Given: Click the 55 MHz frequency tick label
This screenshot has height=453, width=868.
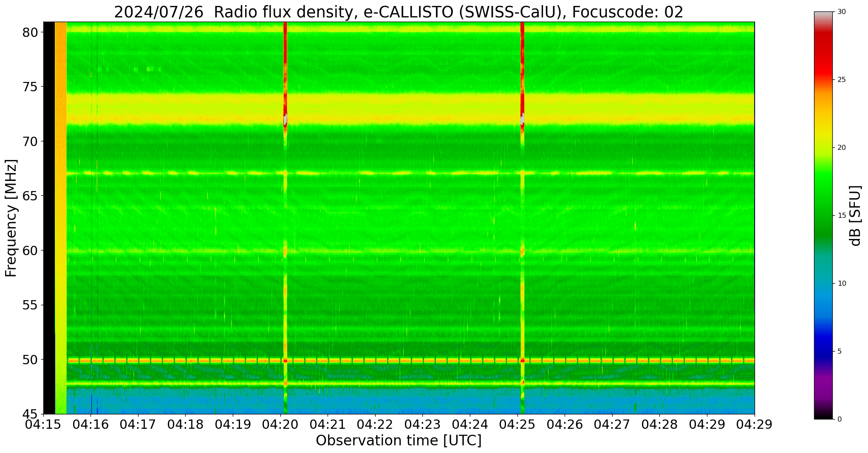Looking at the screenshot, I should [30, 305].
